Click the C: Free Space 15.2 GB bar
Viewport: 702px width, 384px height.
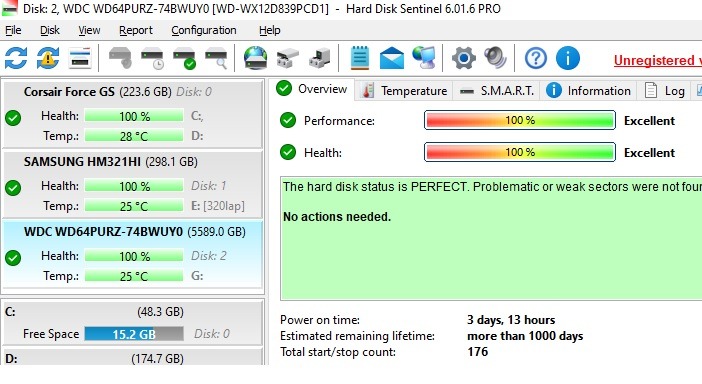134,334
